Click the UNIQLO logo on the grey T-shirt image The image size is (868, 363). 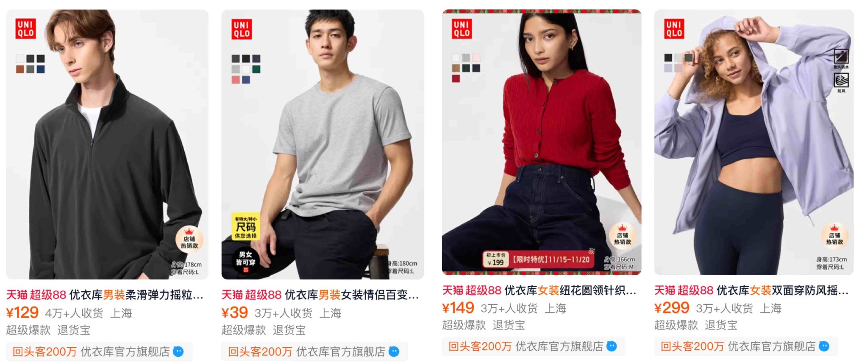click(242, 29)
